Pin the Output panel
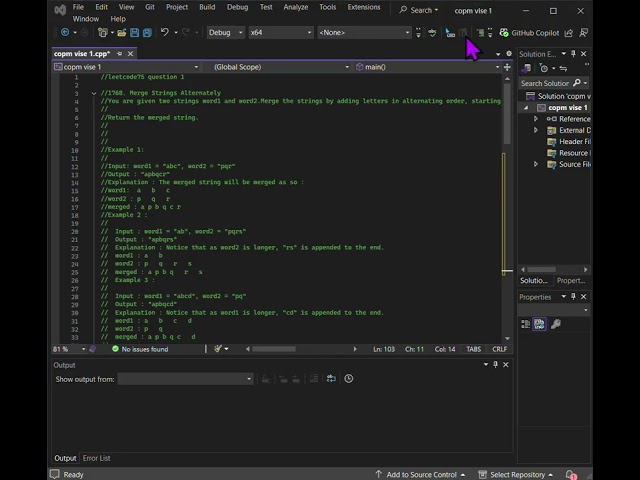The height and width of the screenshot is (480, 640). click(496, 364)
